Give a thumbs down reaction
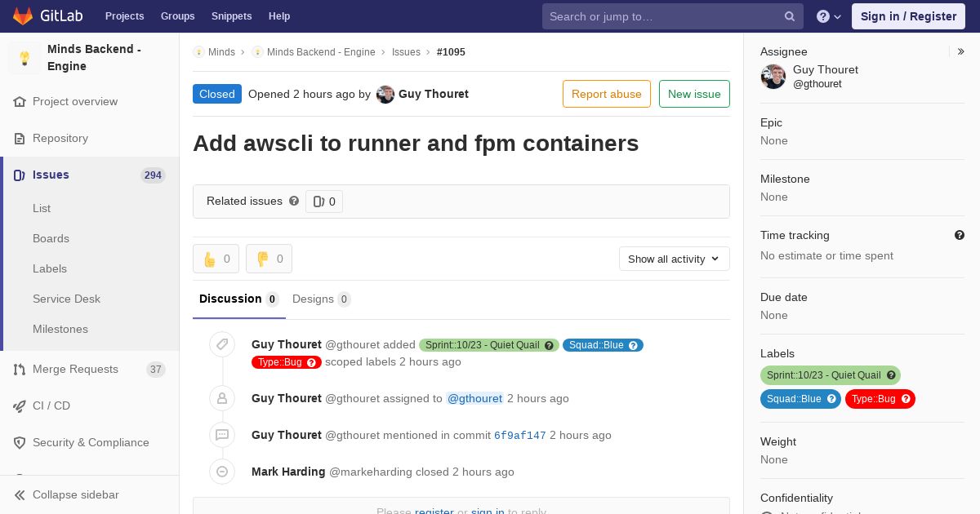Viewport: 980px width, 514px height. click(269, 259)
